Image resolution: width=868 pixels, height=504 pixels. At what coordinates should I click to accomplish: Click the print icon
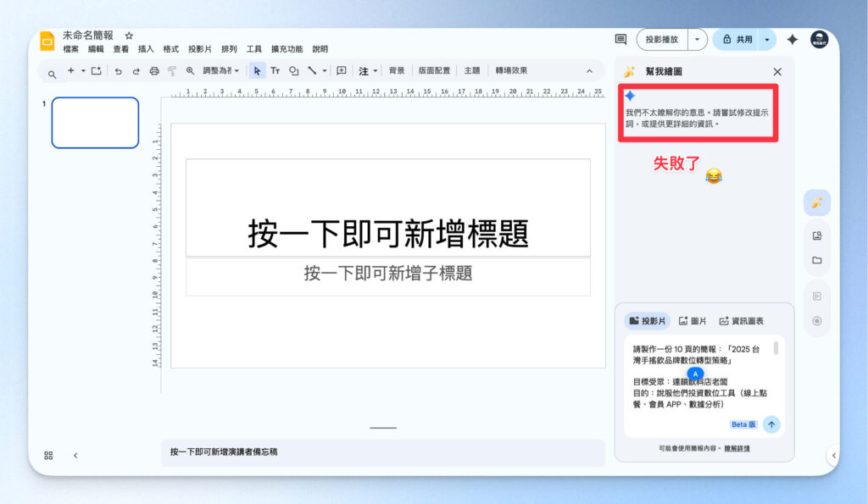click(154, 71)
